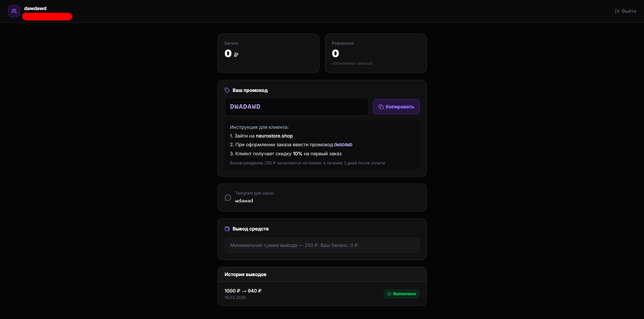Click the DWADAWD promo code field
Viewport: 644px width, 319px height.
(x=296, y=107)
